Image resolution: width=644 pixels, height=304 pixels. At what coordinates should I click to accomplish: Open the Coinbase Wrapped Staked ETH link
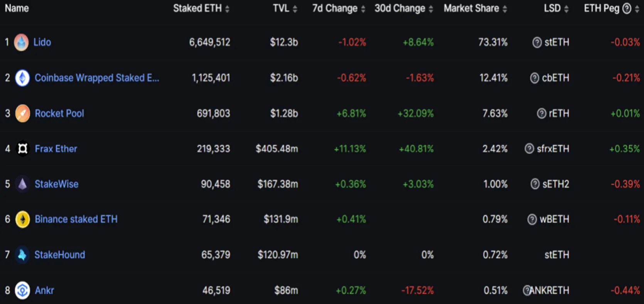point(97,78)
